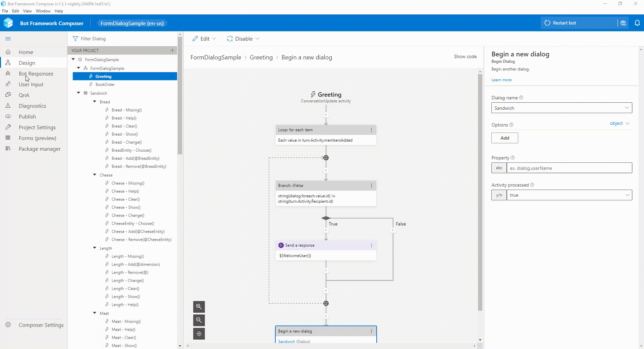Screen dimensions: 644x349
Task: Collapse the Bread tree section
Action: [x=95, y=102]
